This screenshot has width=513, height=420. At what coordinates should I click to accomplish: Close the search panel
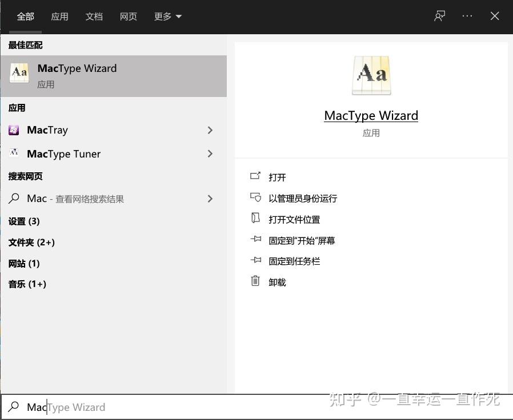(495, 15)
